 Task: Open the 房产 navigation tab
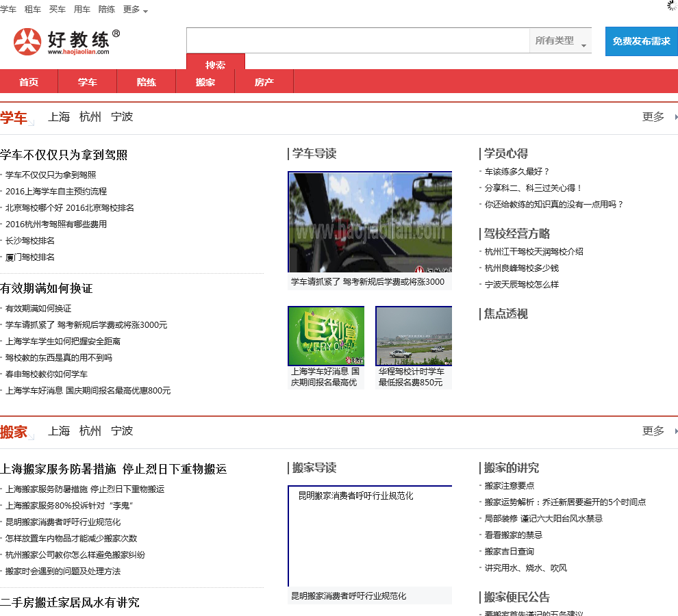[264, 81]
